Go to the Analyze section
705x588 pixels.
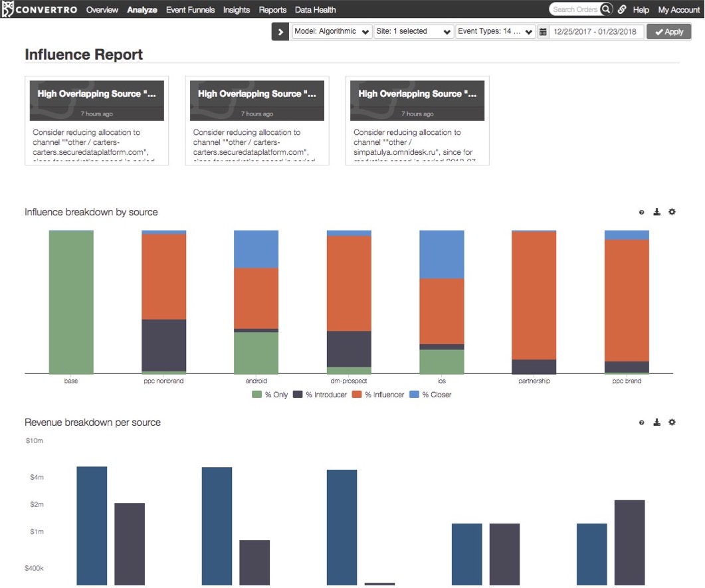(142, 9)
